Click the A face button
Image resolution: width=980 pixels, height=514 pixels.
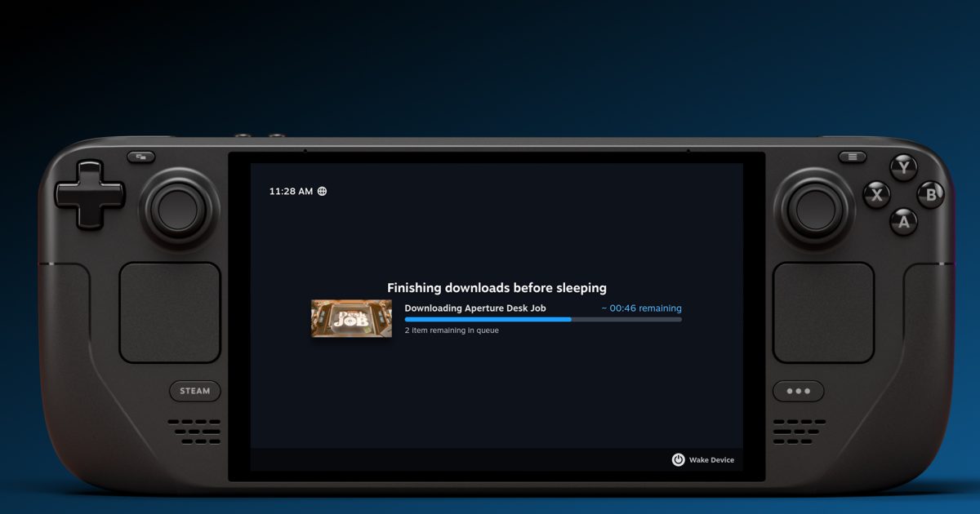coord(903,221)
